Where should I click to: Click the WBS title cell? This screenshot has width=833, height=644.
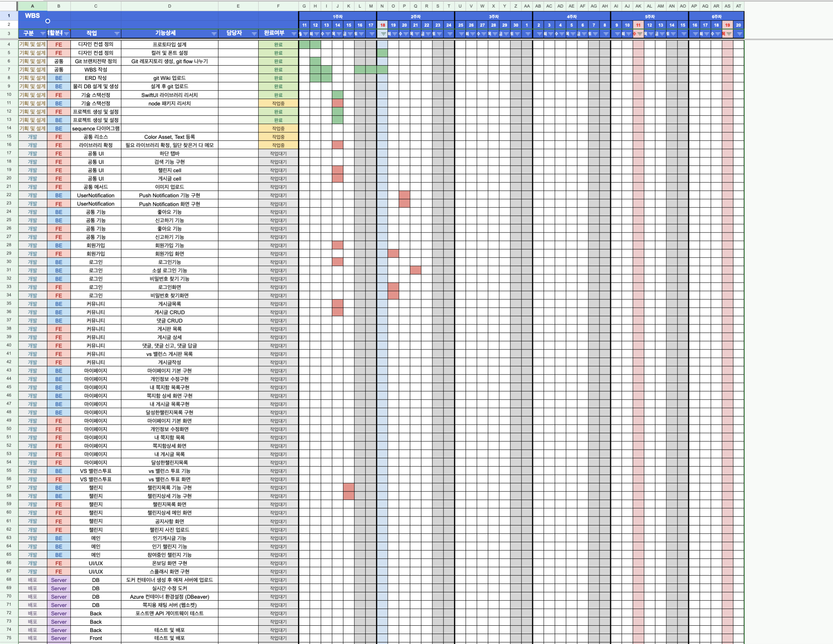tap(32, 16)
